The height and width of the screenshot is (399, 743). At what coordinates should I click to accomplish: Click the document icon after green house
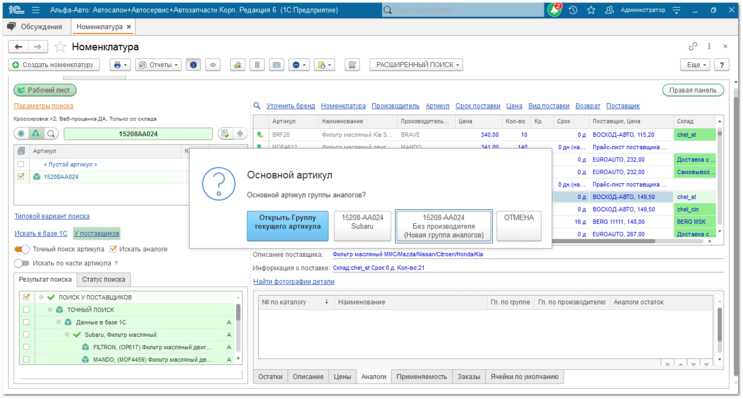click(257, 65)
